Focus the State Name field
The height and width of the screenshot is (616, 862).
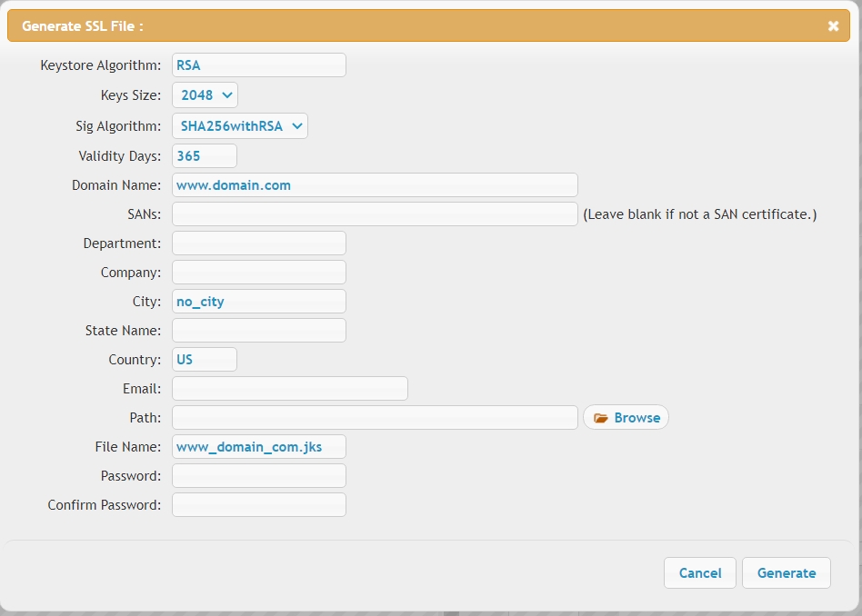point(259,330)
